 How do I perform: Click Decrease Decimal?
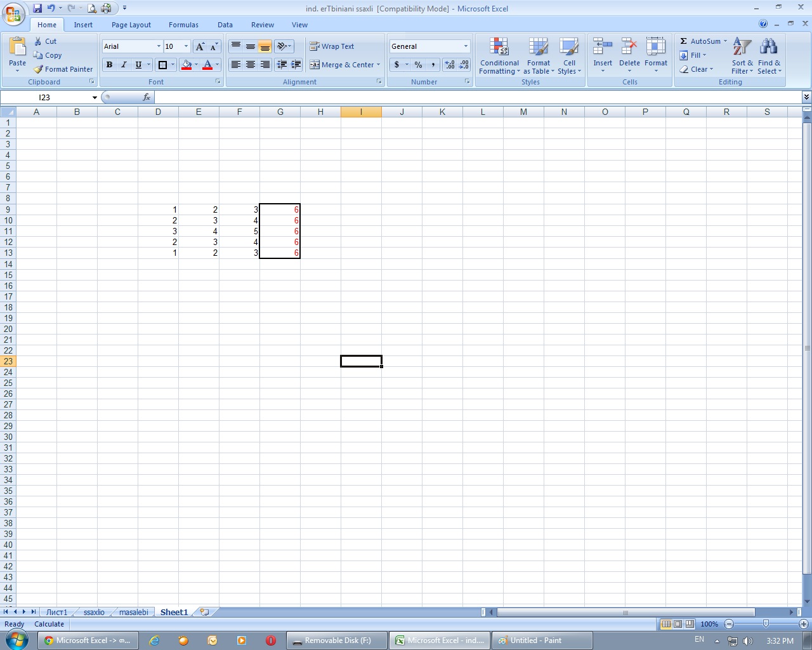pos(464,65)
